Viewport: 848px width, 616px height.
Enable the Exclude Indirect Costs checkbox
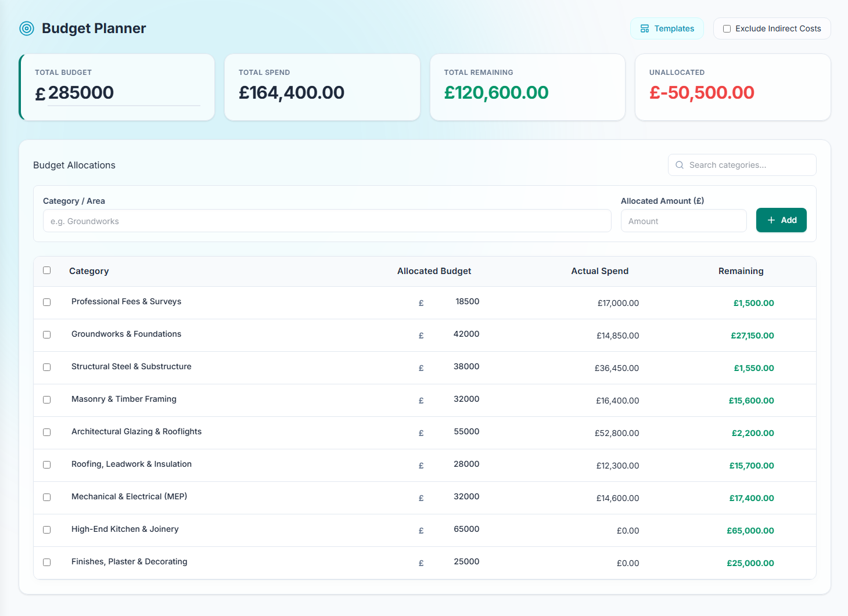[x=727, y=28]
